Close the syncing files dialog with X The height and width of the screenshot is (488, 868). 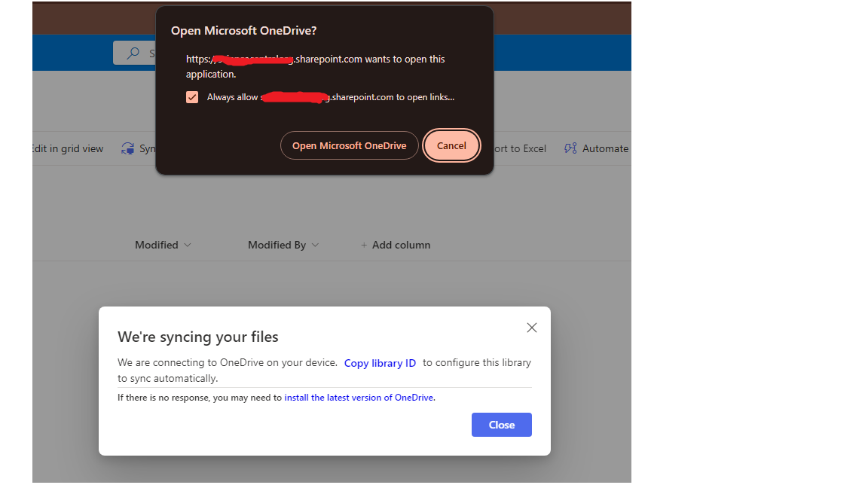pos(531,328)
